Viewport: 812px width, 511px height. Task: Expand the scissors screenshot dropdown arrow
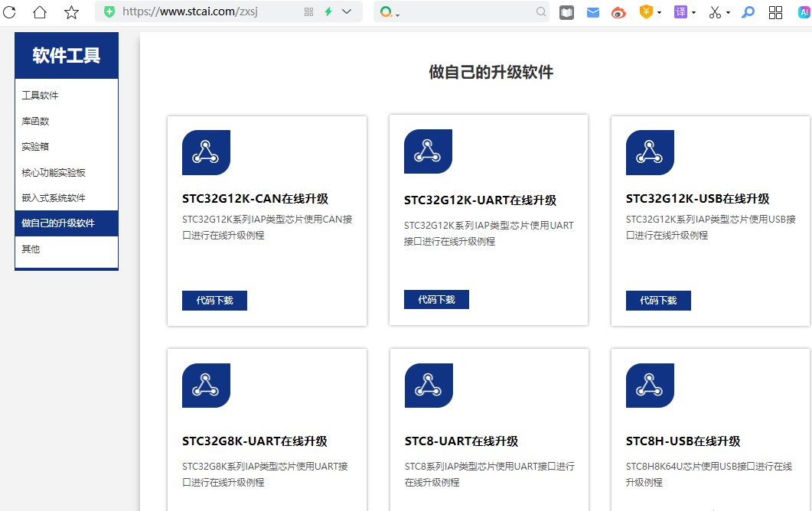point(728,12)
